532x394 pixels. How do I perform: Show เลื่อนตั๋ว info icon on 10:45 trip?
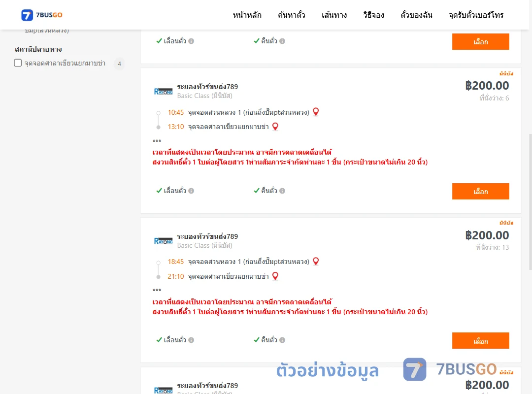[x=191, y=191]
